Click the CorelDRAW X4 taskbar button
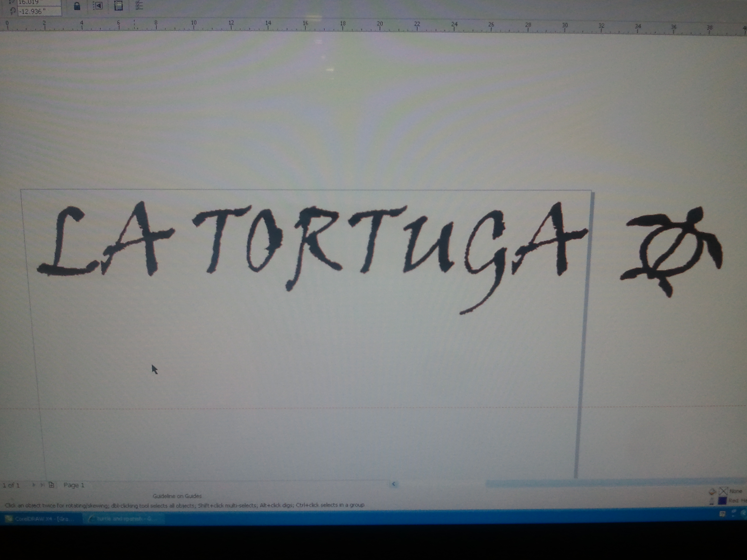This screenshot has width=747, height=560. 41,519
